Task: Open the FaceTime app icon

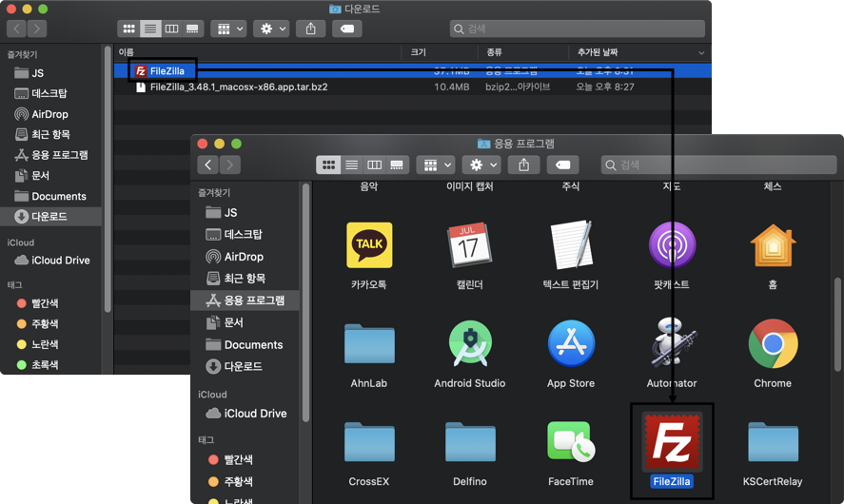Action: coord(571,442)
